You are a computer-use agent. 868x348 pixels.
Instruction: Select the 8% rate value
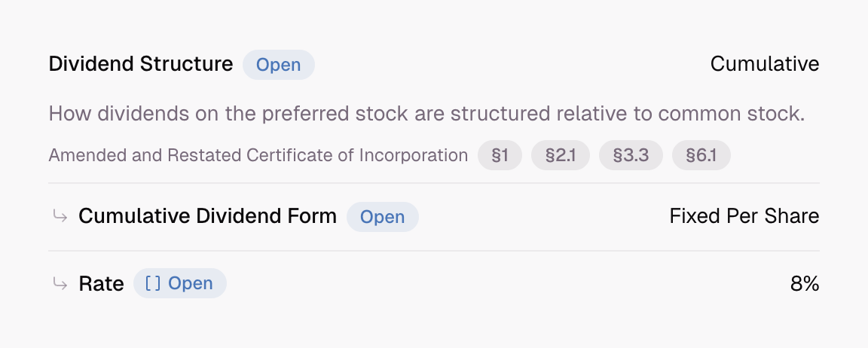click(805, 284)
